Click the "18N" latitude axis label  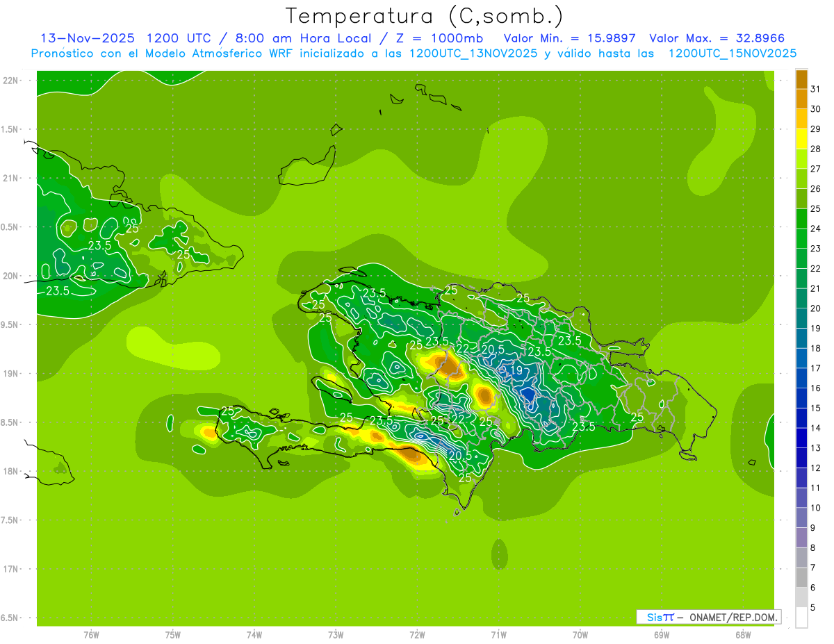10,471
